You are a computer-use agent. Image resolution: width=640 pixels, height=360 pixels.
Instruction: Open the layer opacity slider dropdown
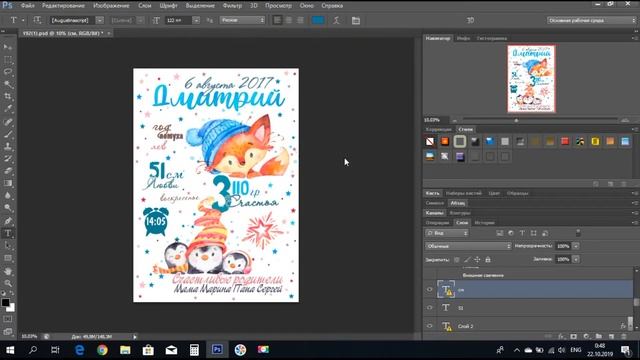(x=576, y=246)
